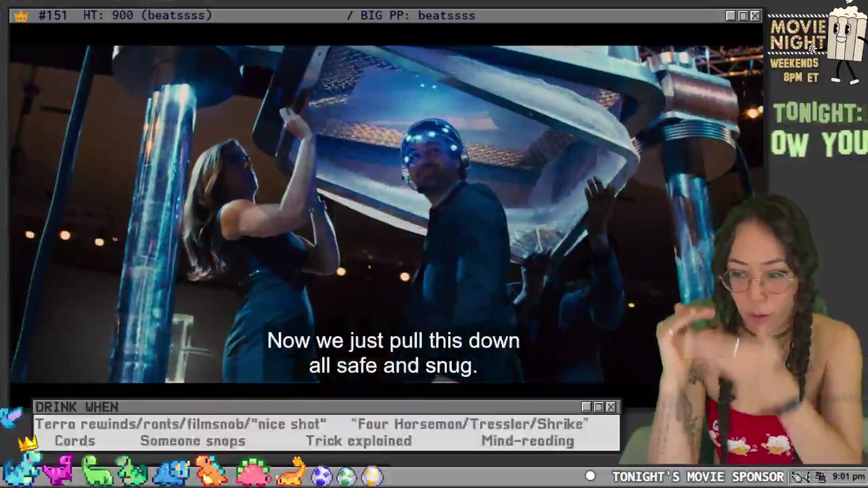This screenshot has width=868, height=488.
Task: Click the "WEEKENDS 8PM ET" schedule text
Action: pyautogui.click(x=795, y=70)
